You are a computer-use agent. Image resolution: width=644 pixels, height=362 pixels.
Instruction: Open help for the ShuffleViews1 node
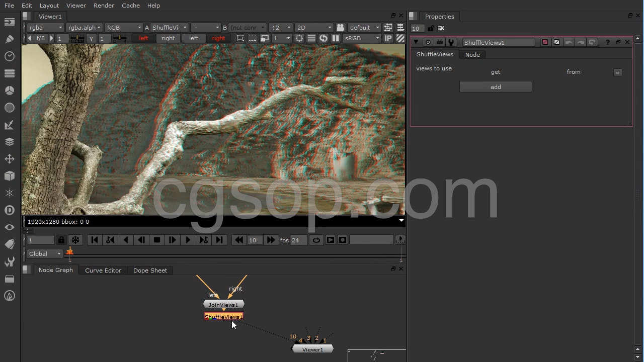coord(608,42)
